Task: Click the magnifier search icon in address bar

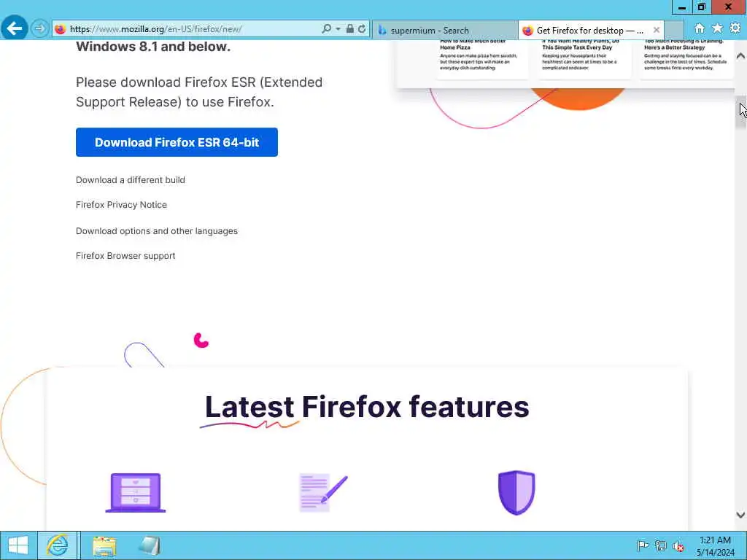Action: 326,29
